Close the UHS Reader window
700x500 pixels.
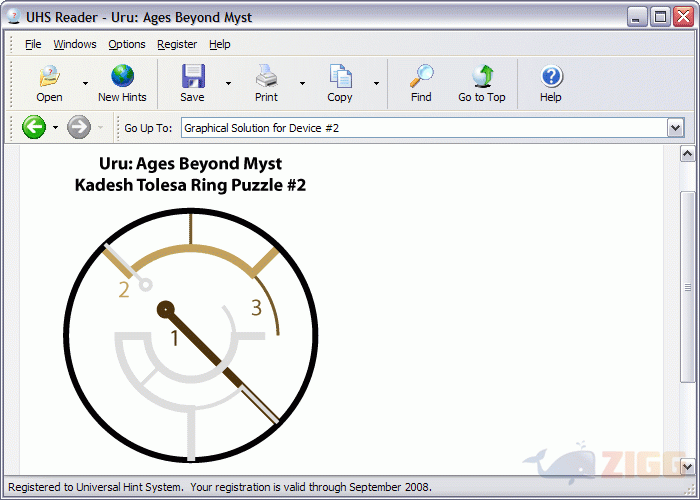click(x=683, y=17)
